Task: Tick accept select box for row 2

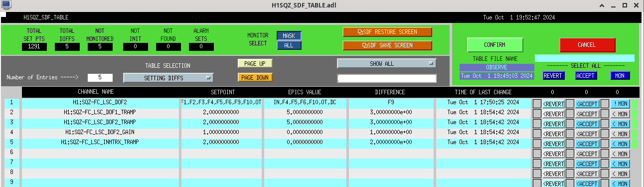Action: point(570,114)
